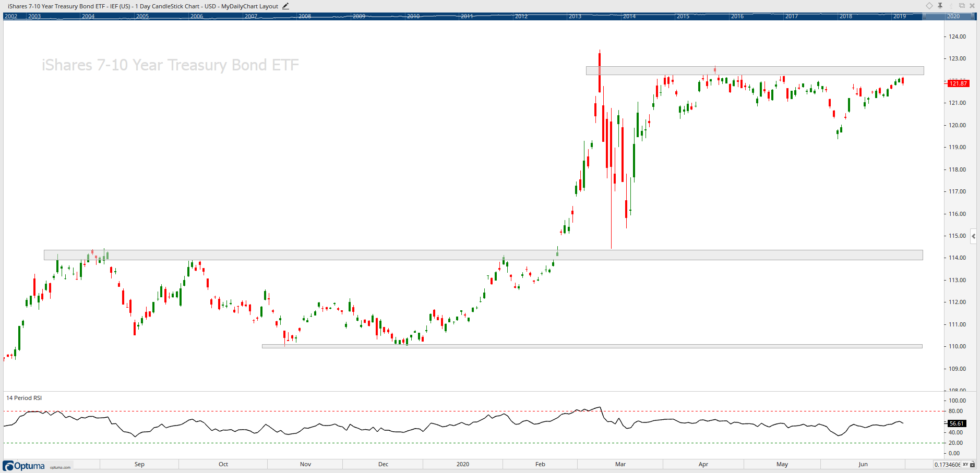Open the Optuma logo at bottom-left
The width and height of the screenshot is (980, 473).
pos(24,466)
